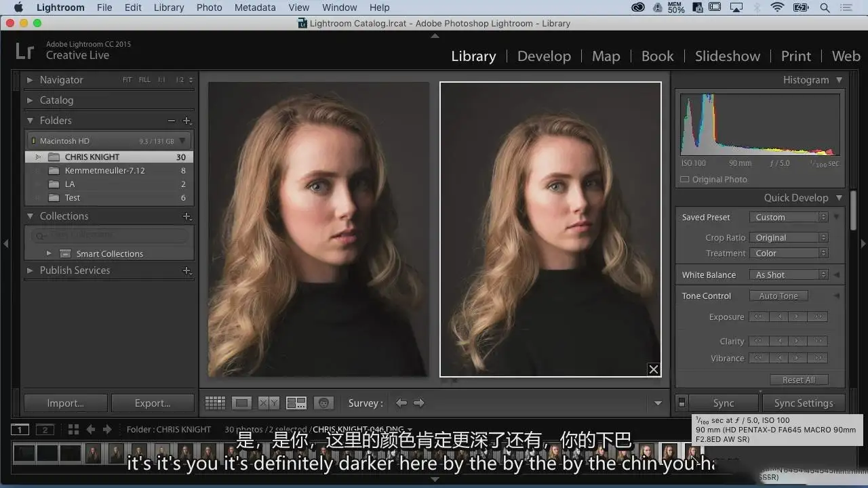
Task: Click the Import button
Action: (65, 403)
